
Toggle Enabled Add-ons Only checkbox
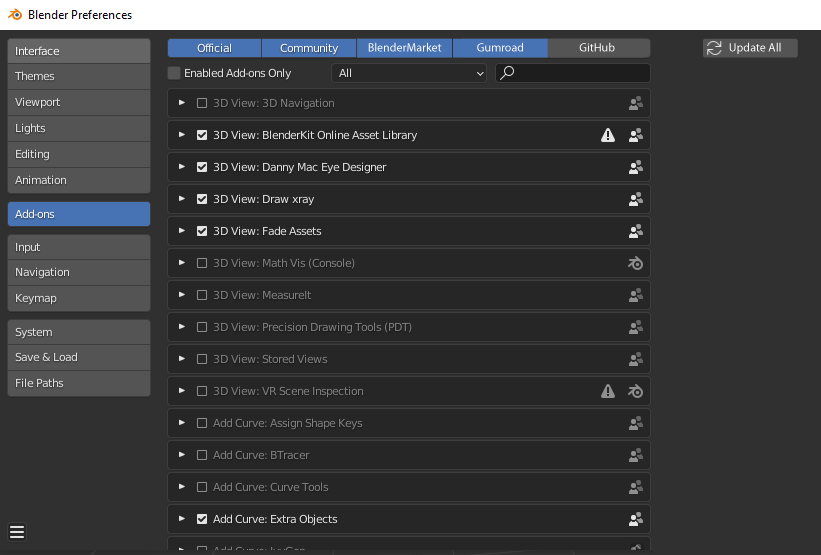pos(174,73)
